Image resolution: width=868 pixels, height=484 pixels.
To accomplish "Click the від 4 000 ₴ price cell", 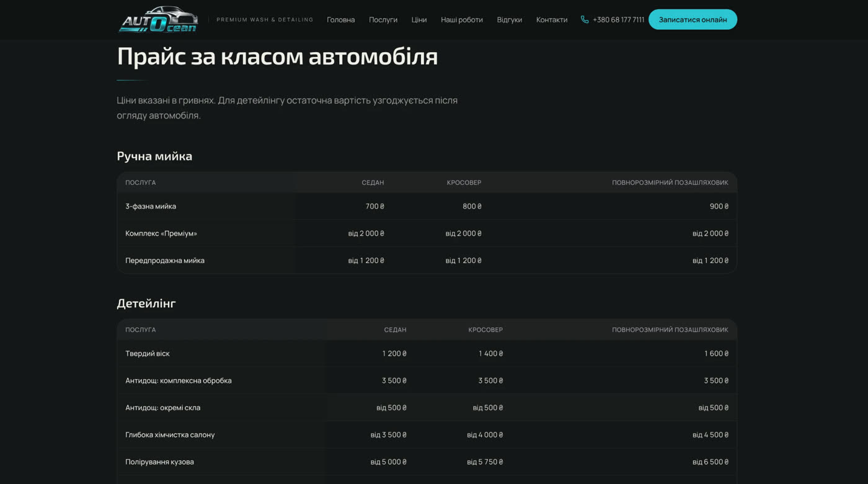I will (485, 435).
